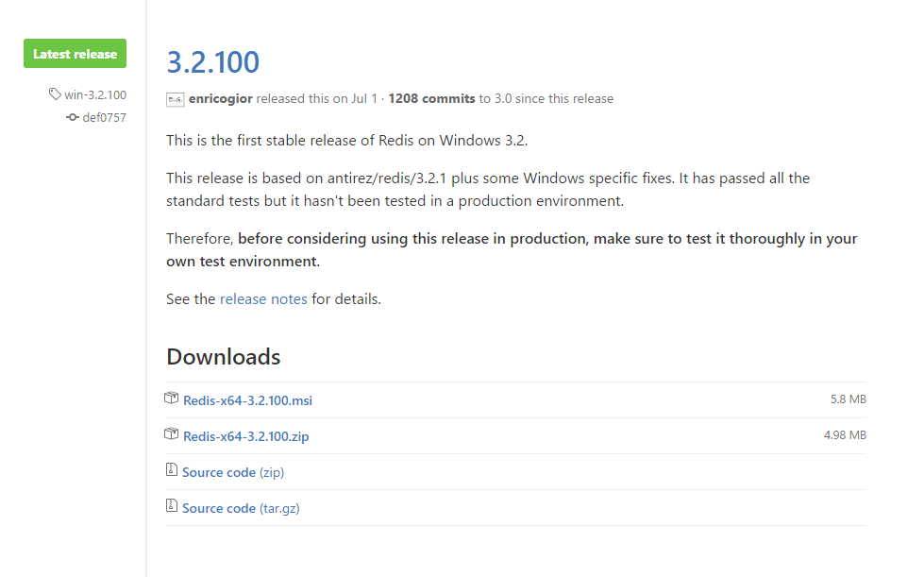Click file icon beside Source code (zip)
The height and width of the screenshot is (577, 924).
coord(172,470)
